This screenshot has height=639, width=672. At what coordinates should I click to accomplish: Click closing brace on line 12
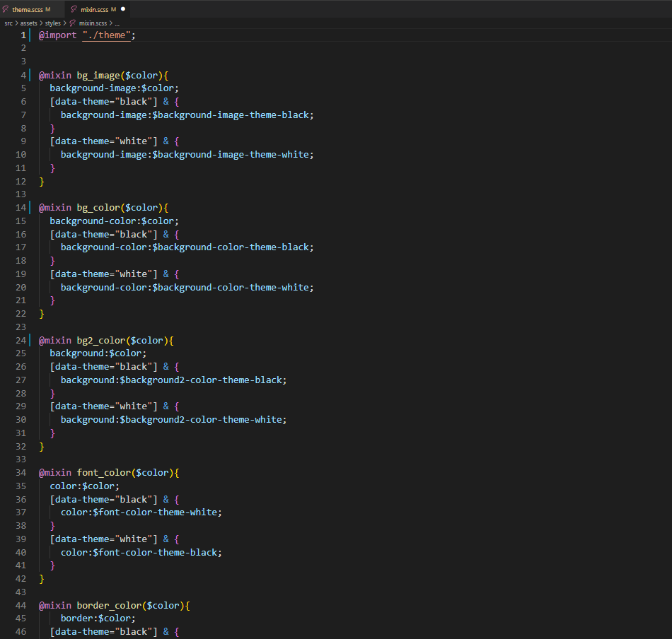coord(42,182)
